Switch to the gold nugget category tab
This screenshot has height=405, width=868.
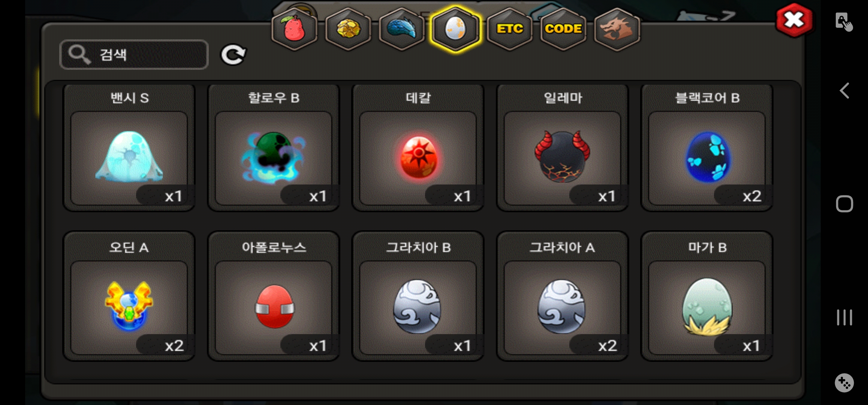(348, 29)
